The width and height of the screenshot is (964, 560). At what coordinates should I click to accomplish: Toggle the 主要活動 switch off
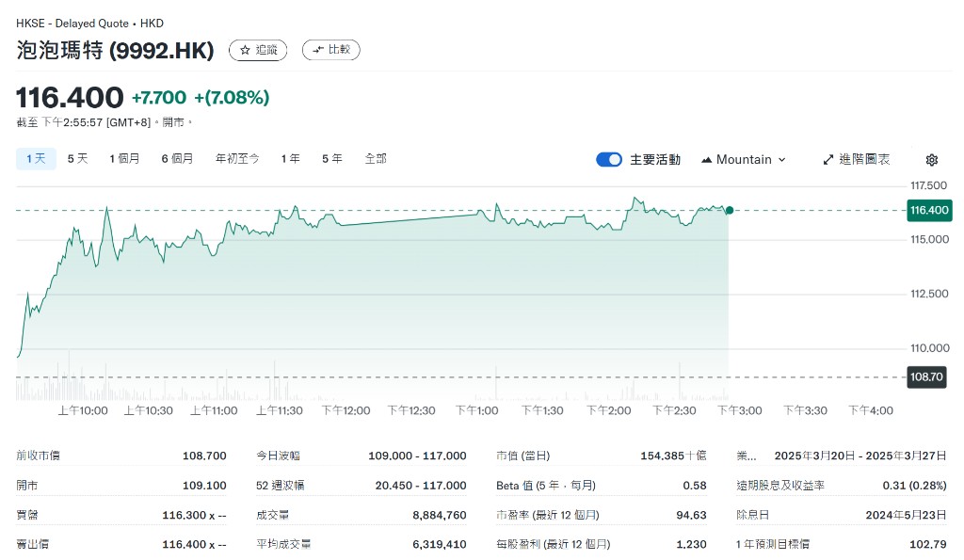pos(609,160)
